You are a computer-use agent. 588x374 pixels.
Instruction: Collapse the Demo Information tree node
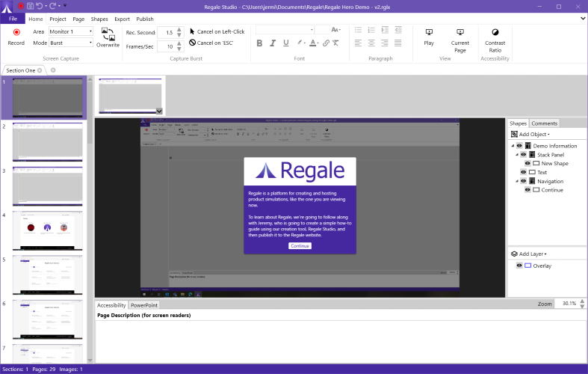513,146
